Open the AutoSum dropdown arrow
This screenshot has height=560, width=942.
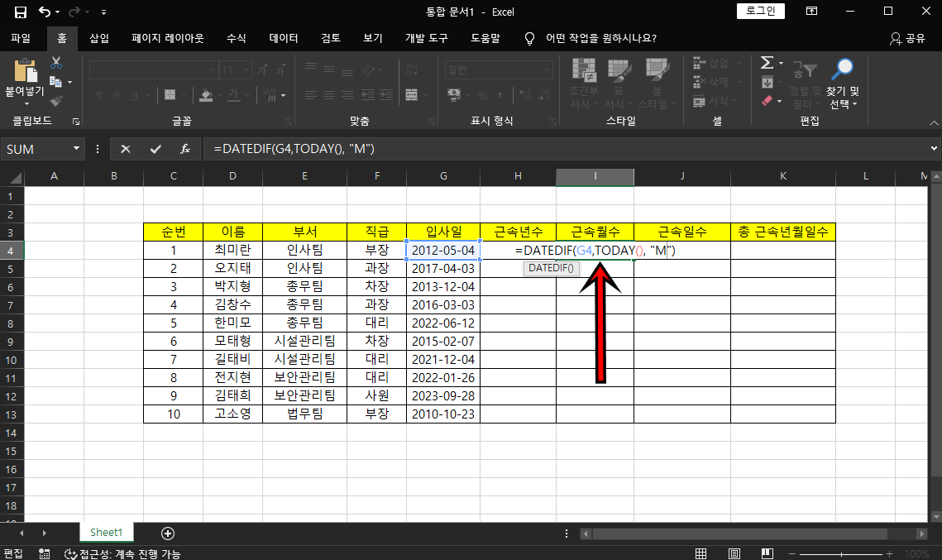(x=781, y=63)
